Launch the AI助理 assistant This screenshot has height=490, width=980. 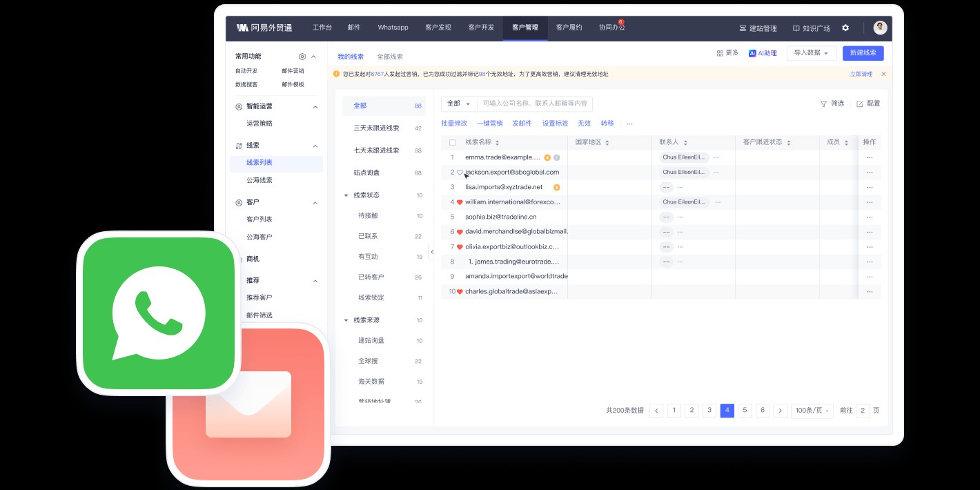click(x=763, y=53)
